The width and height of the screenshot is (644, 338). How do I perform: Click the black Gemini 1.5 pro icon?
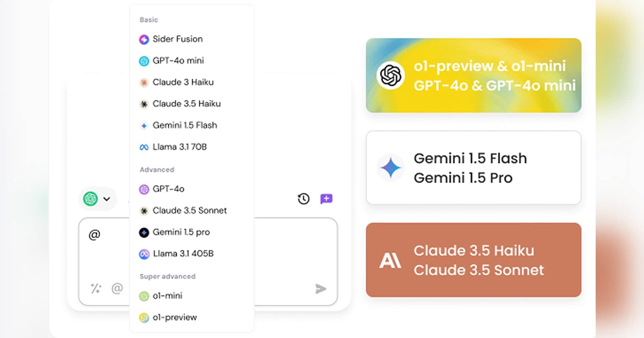[144, 232]
